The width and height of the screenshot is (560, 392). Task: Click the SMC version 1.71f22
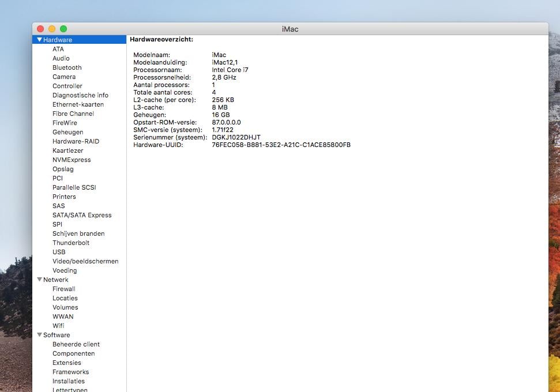click(x=223, y=130)
